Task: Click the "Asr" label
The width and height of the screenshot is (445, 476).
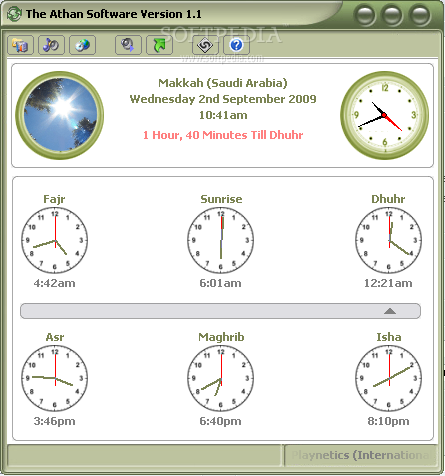Action: (x=55, y=337)
